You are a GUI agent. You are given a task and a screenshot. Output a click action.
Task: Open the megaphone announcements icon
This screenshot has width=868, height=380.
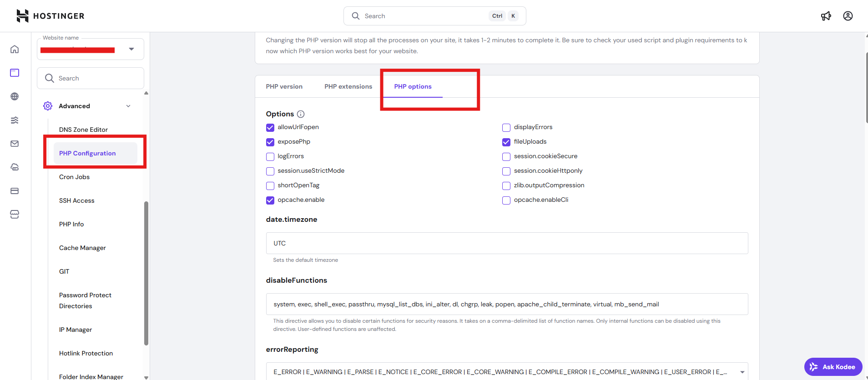click(826, 16)
